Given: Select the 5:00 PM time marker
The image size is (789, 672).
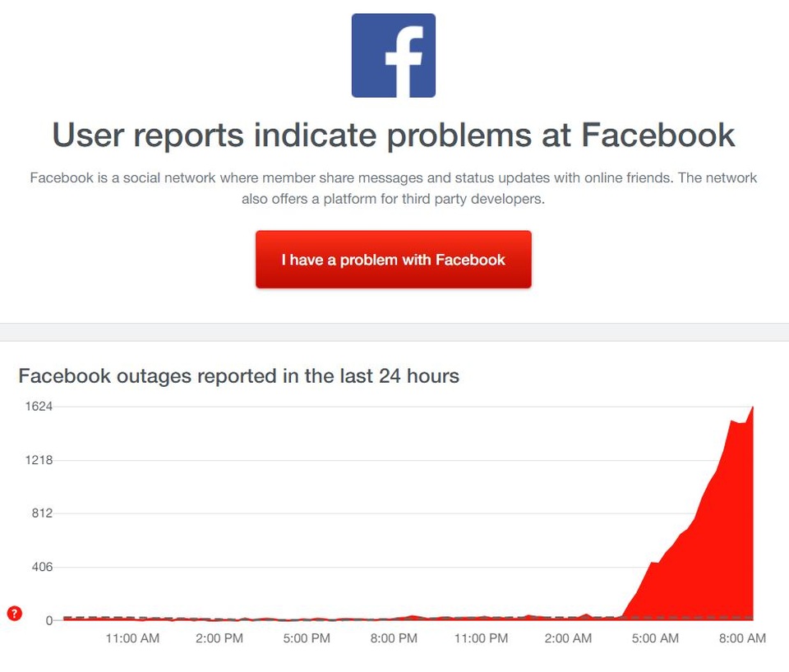Looking at the screenshot, I should (x=307, y=638).
